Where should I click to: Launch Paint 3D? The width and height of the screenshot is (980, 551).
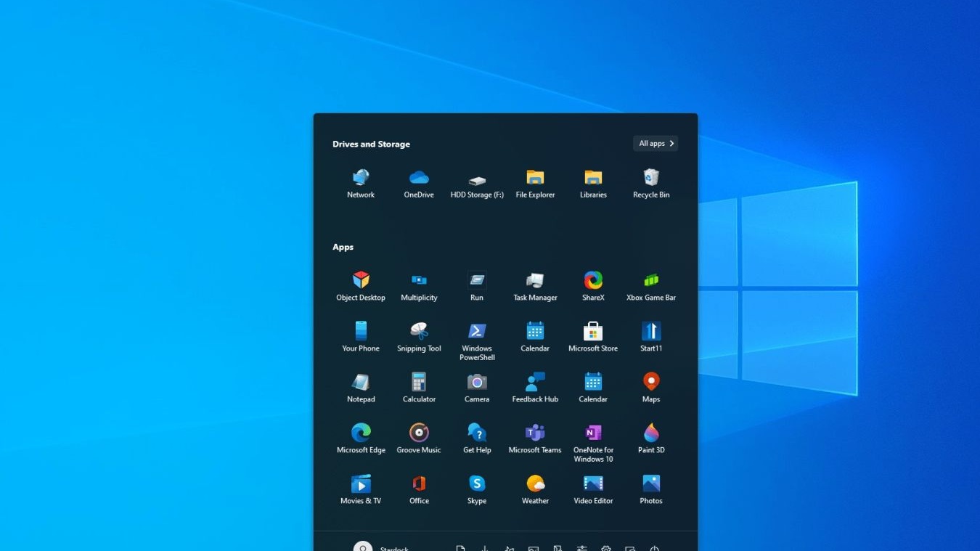click(651, 438)
